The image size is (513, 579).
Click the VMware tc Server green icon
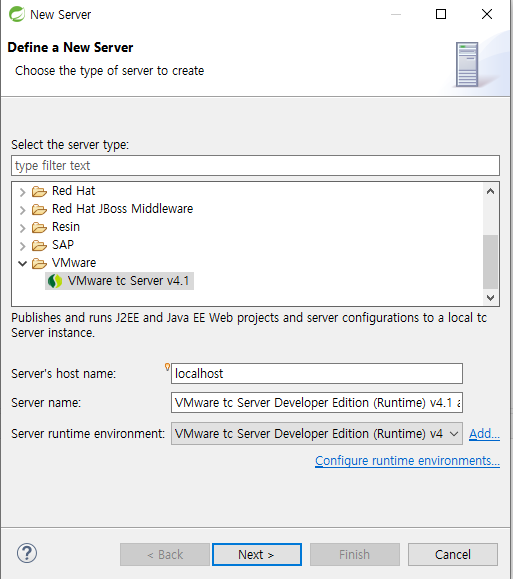pyautogui.click(x=55, y=281)
